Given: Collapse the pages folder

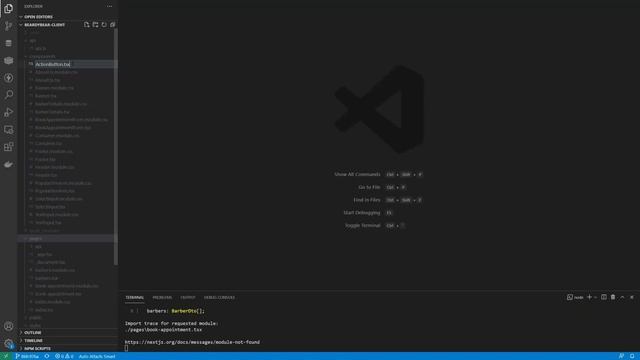Looking at the screenshot, I should pyautogui.click(x=35, y=238).
